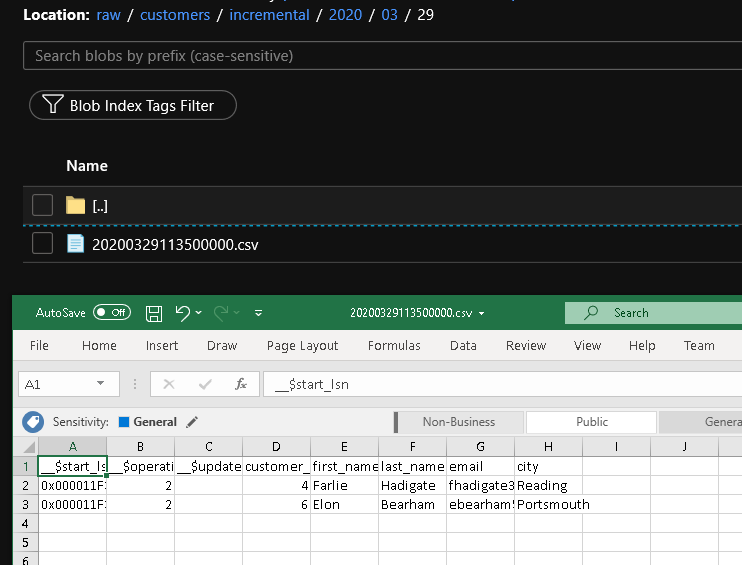Click the Save icon in Excel title bar
This screenshot has height=565, width=742.
click(x=154, y=313)
